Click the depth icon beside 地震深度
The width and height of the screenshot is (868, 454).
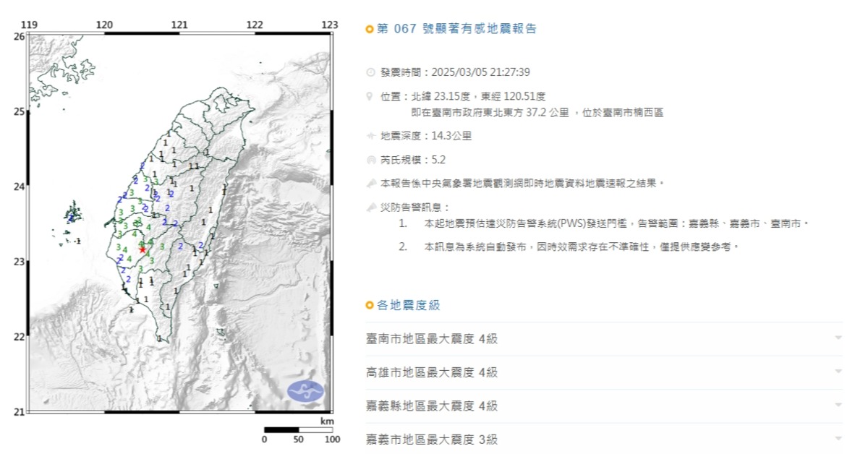click(371, 135)
